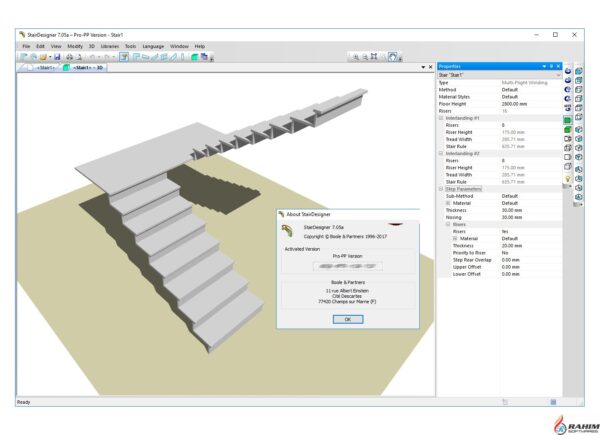Toggle the flat green square render icon
Screen dimensions: 600x435
click(x=567, y=120)
